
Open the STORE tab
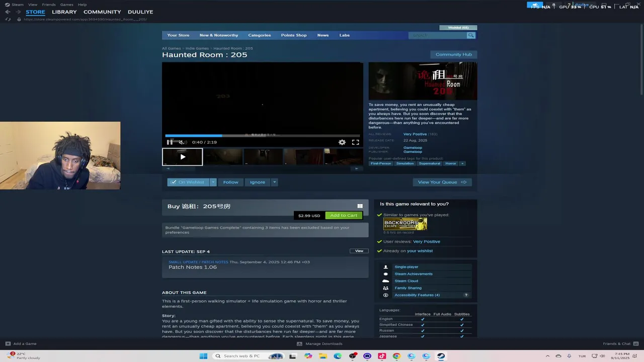pos(35,12)
